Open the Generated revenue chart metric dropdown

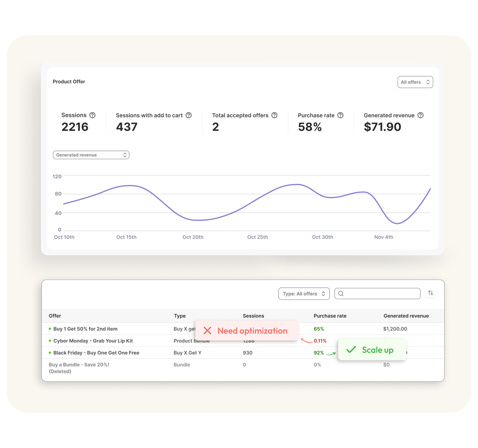[x=91, y=155]
